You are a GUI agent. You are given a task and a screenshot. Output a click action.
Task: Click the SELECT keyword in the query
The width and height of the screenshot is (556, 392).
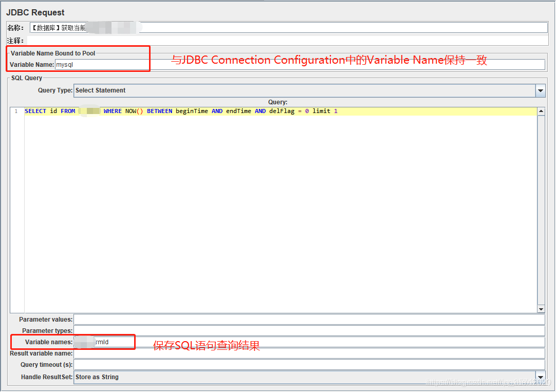click(35, 111)
